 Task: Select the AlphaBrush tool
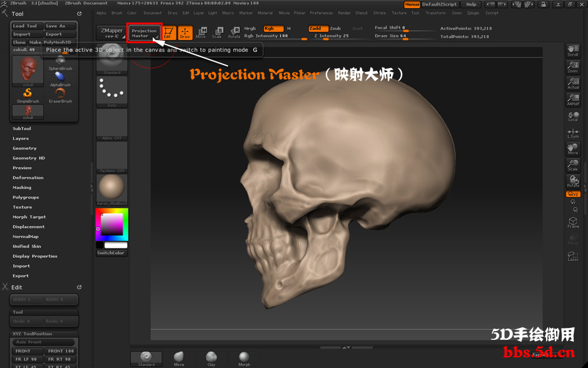point(61,79)
